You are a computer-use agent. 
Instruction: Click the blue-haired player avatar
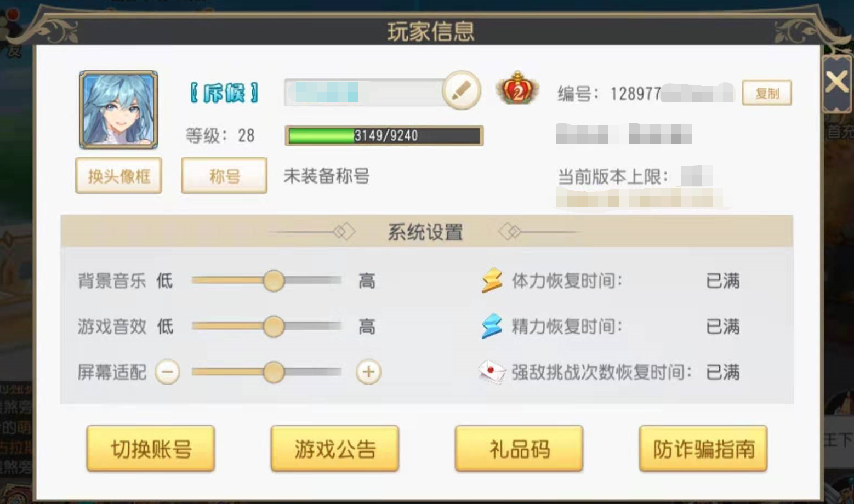118,110
